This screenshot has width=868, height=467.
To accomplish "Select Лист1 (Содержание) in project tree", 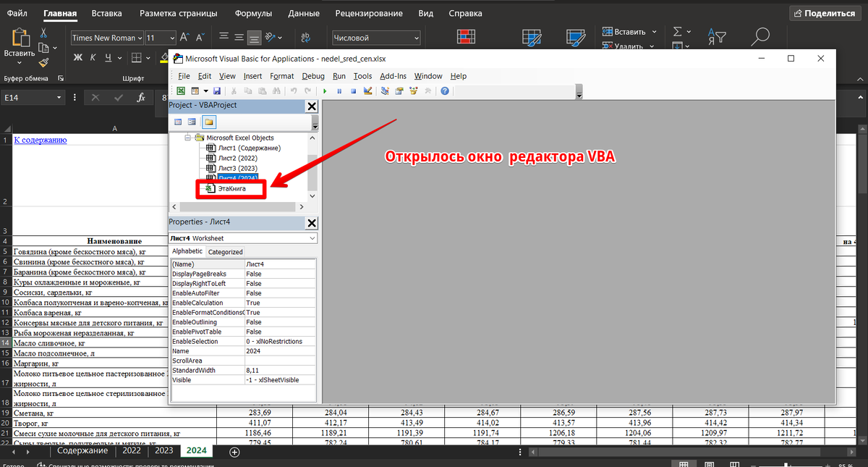I will pyautogui.click(x=249, y=148).
